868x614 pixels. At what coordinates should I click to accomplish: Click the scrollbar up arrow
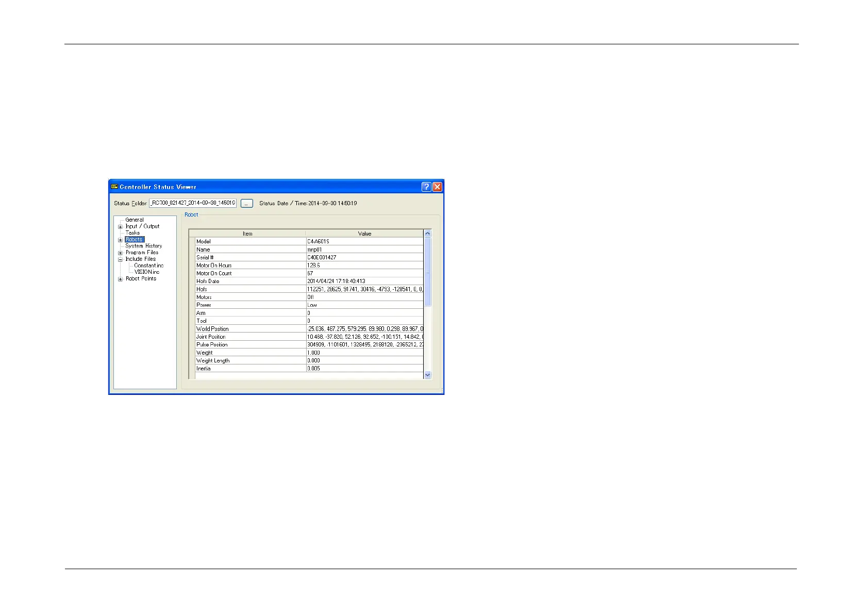click(427, 234)
